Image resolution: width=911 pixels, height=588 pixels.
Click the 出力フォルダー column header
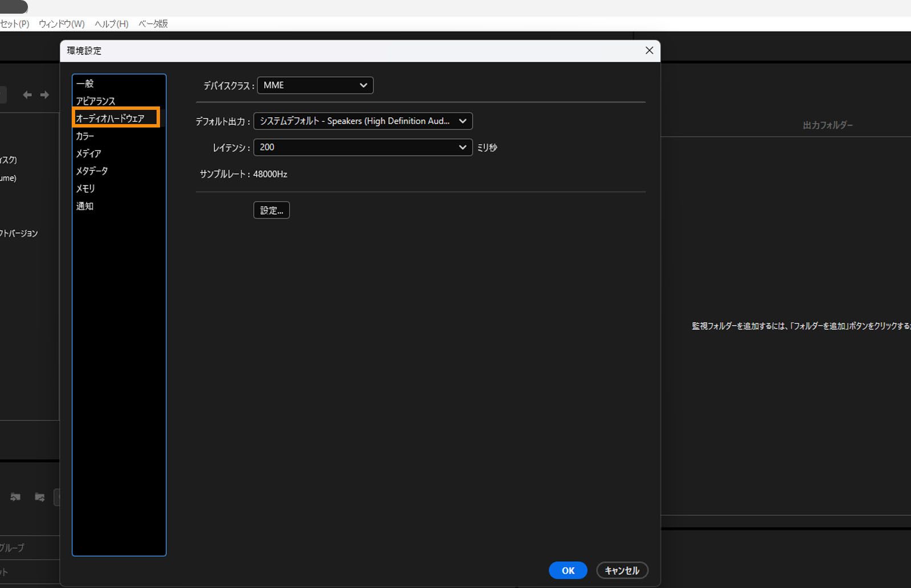[x=828, y=125]
